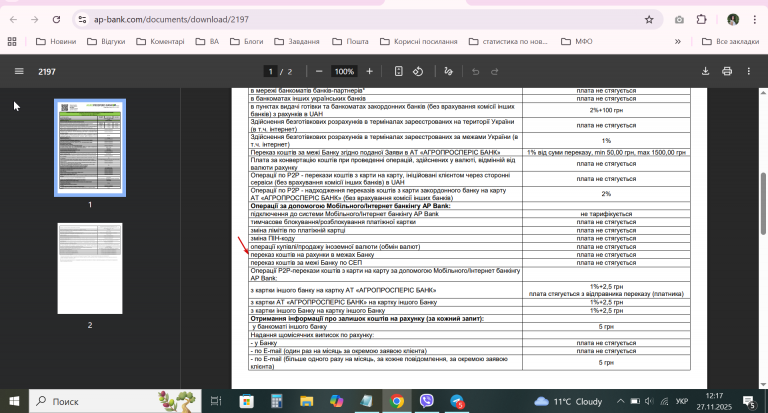
Task: Open the 11°C Cloudy weather widget
Action: point(568,401)
